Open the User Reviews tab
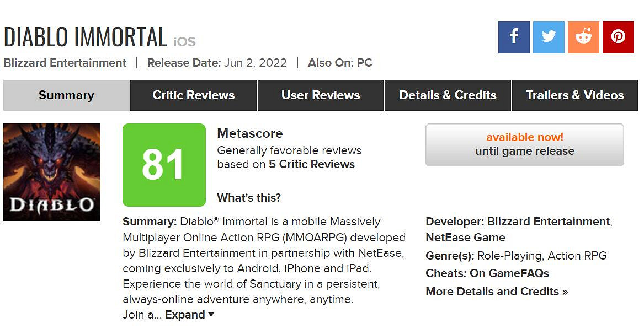This screenshot has width=644, height=329. 321,95
